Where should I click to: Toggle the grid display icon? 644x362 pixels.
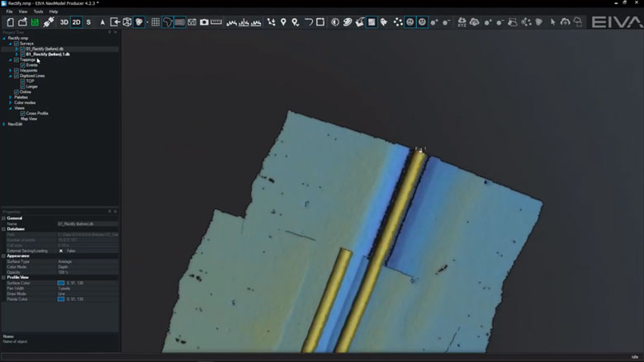(155, 22)
